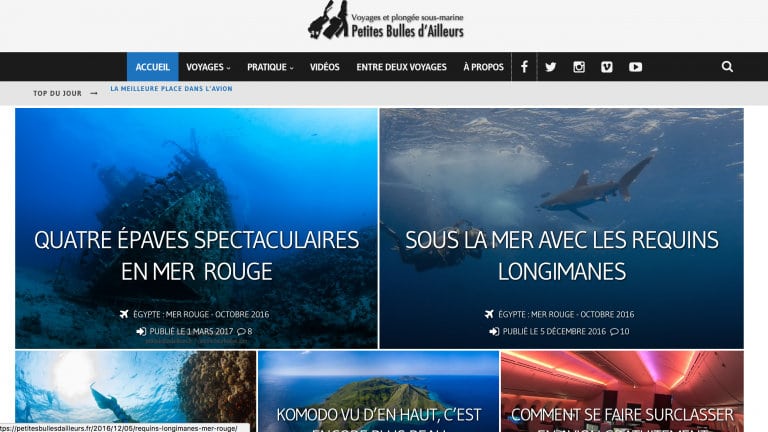Open Sous la mer avec les requins longimanes
Screen dimensions: 768x432
562,256
